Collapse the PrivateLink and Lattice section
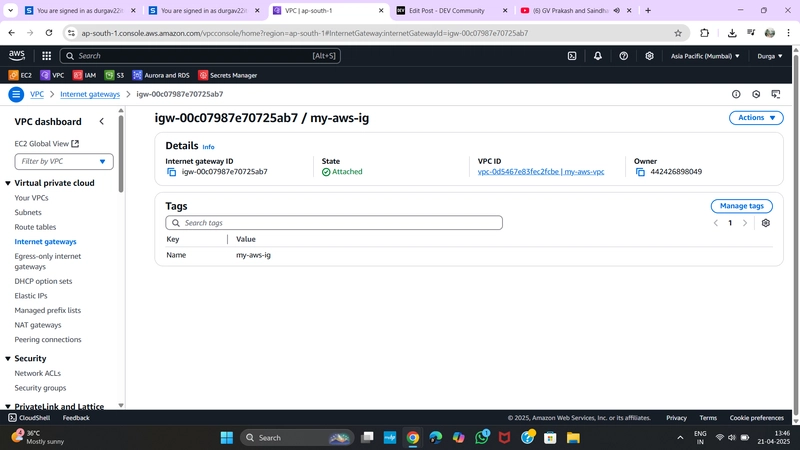The width and height of the screenshot is (800, 450). (8, 407)
